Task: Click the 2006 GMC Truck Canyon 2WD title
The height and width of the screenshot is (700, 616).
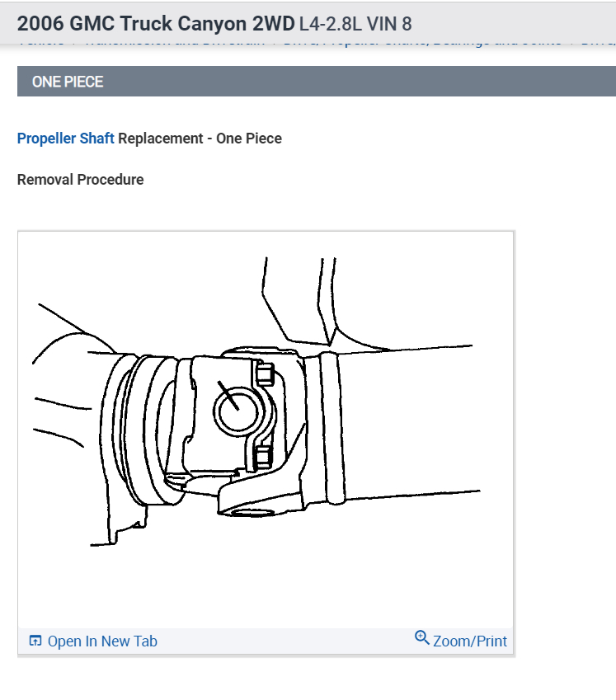Action: [156, 24]
